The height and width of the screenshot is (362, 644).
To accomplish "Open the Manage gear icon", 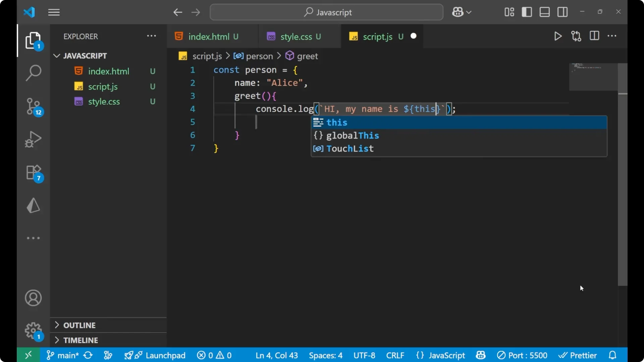I will tap(33, 331).
